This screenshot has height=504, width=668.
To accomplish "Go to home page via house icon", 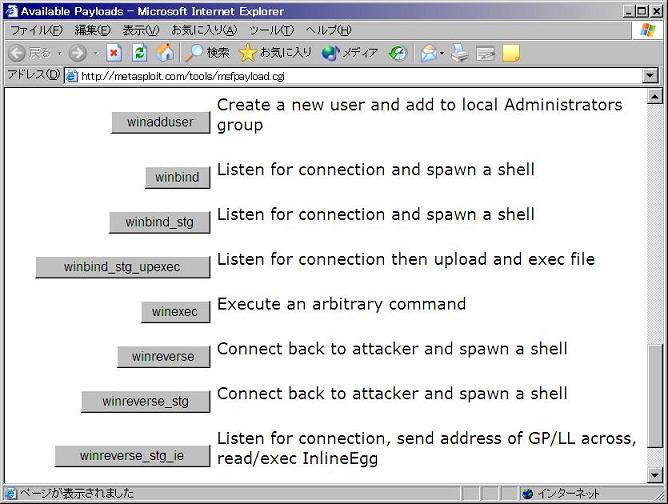I will [x=165, y=53].
